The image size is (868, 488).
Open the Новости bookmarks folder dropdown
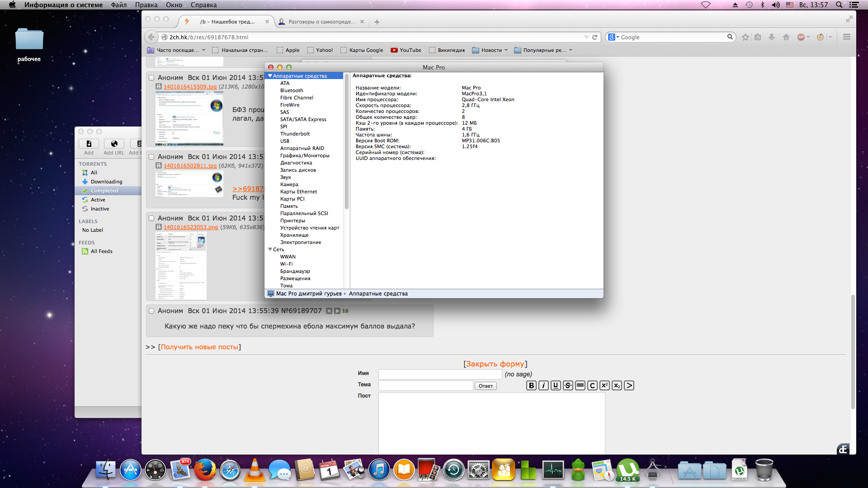[x=491, y=50]
